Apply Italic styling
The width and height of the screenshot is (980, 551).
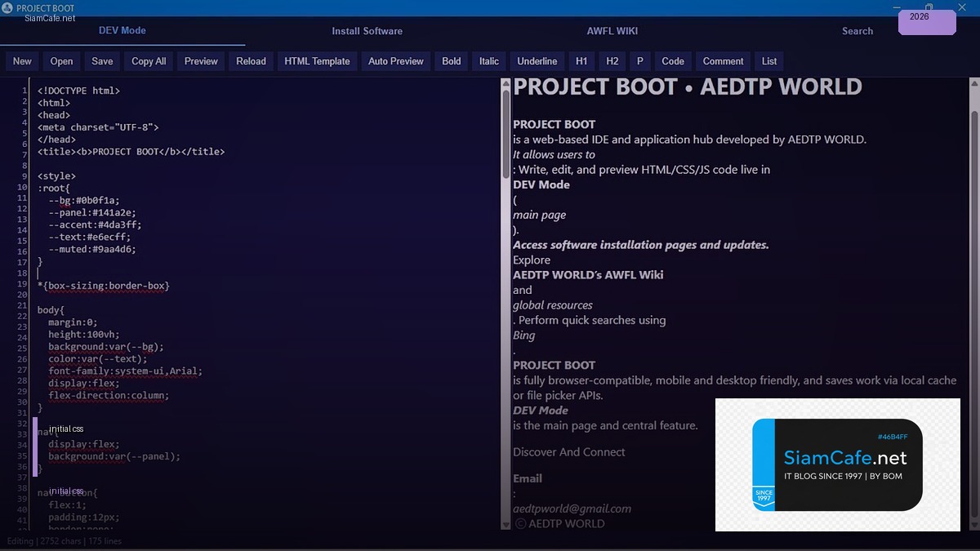click(488, 60)
